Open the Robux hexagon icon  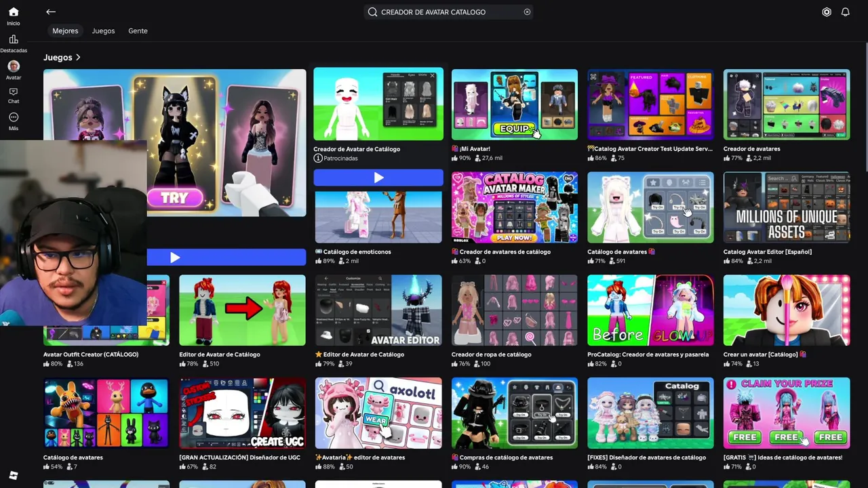pyautogui.click(x=827, y=12)
